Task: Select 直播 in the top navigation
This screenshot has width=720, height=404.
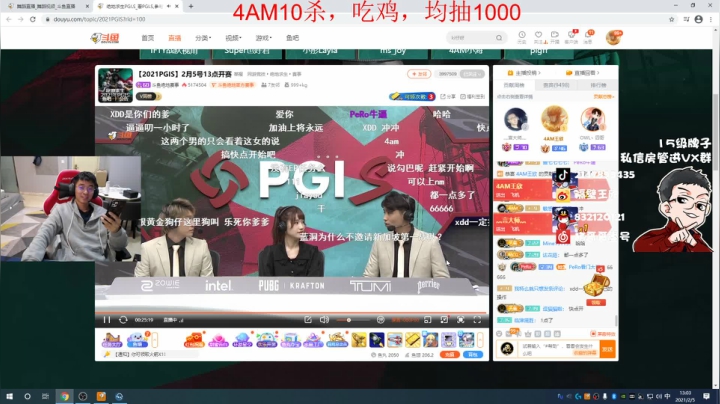Action: (x=174, y=38)
